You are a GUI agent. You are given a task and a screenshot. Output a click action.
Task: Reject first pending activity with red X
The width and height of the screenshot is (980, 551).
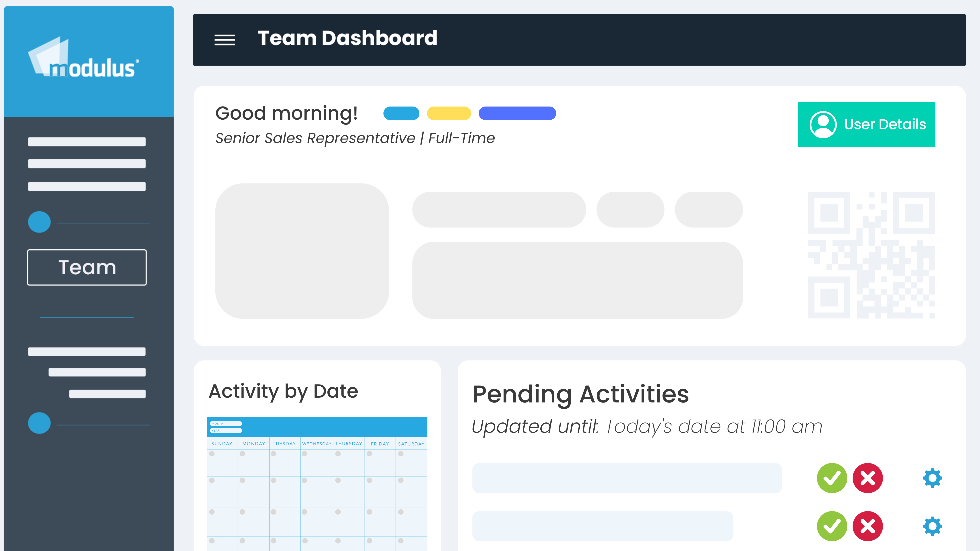coord(867,478)
